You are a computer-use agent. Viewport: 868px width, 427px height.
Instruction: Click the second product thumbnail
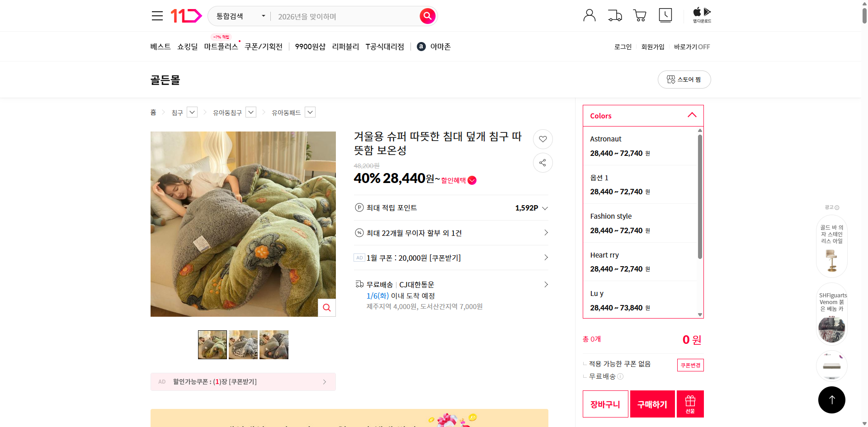pyautogui.click(x=243, y=344)
